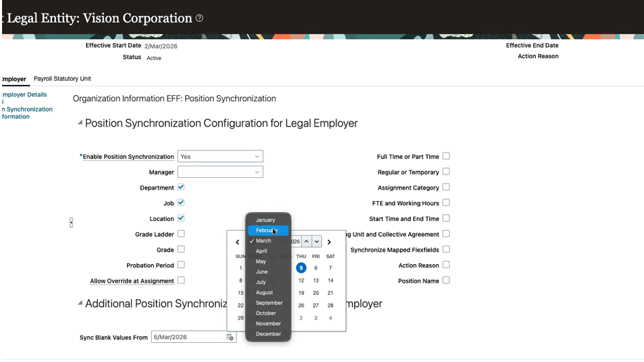The height and width of the screenshot is (362, 644).
Task: Select highlighted day 5 in calendar
Action: point(301,268)
